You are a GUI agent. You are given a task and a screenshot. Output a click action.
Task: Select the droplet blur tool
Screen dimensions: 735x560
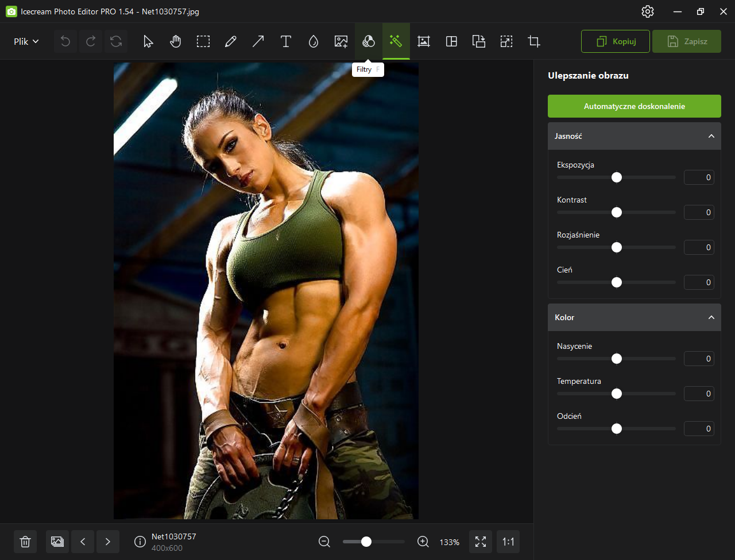click(x=314, y=41)
